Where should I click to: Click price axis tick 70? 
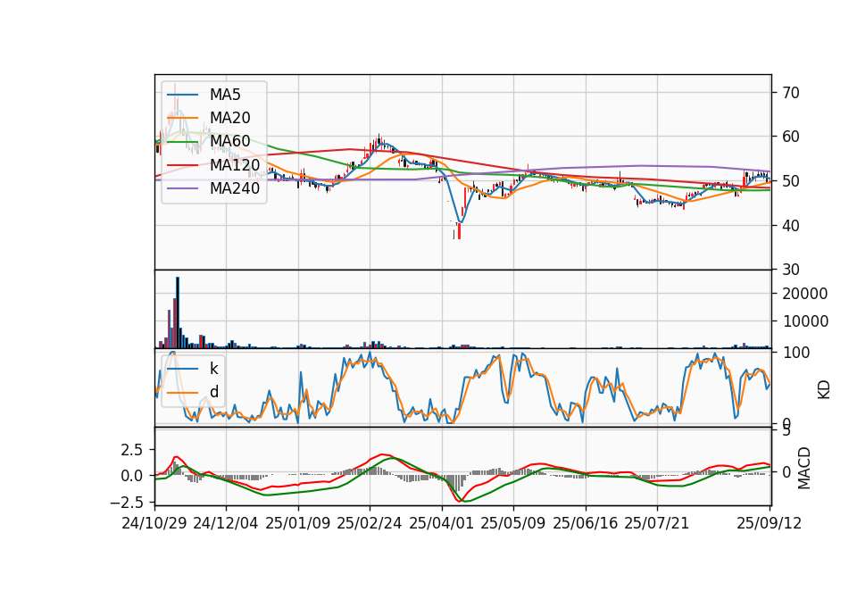click(790, 92)
